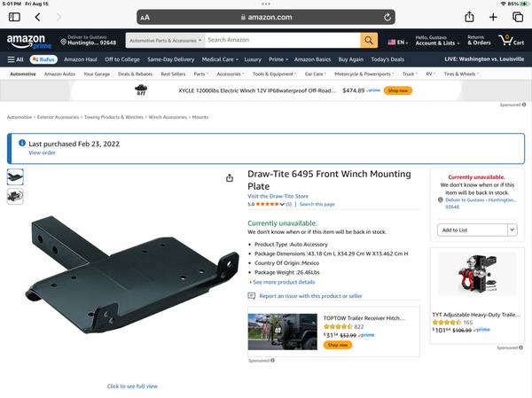532x398 pixels.
Task: Visit the Draw-Tite Store
Action: (278, 196)
